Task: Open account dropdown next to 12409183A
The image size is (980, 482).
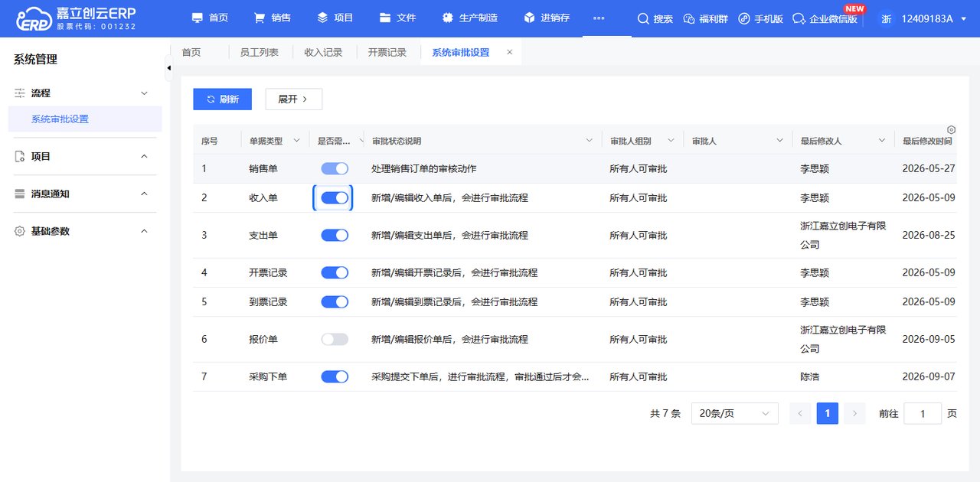Action: pos(963,18)
